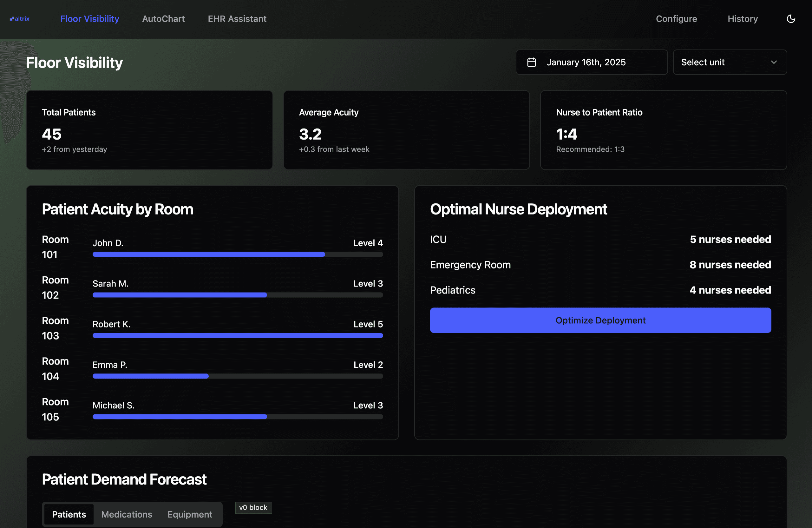Expand the Select unit dropdown
This screenshot has width=812, height=528.
[730, 62]
